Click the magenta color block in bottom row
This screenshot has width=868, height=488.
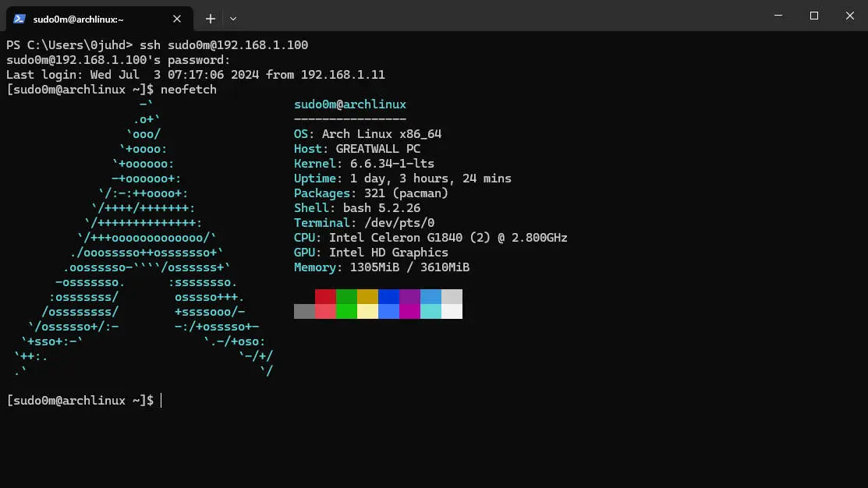click(x=409, y=312)
